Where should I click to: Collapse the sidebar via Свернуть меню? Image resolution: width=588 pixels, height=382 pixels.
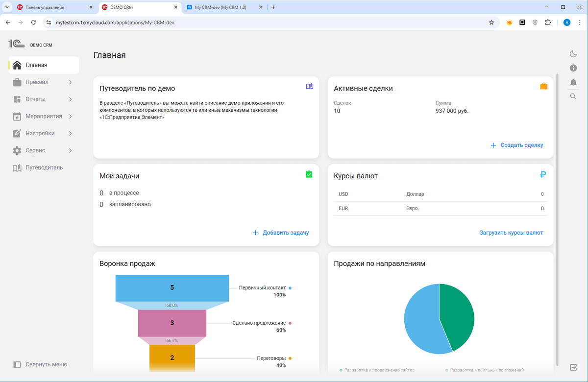(40, 364)
